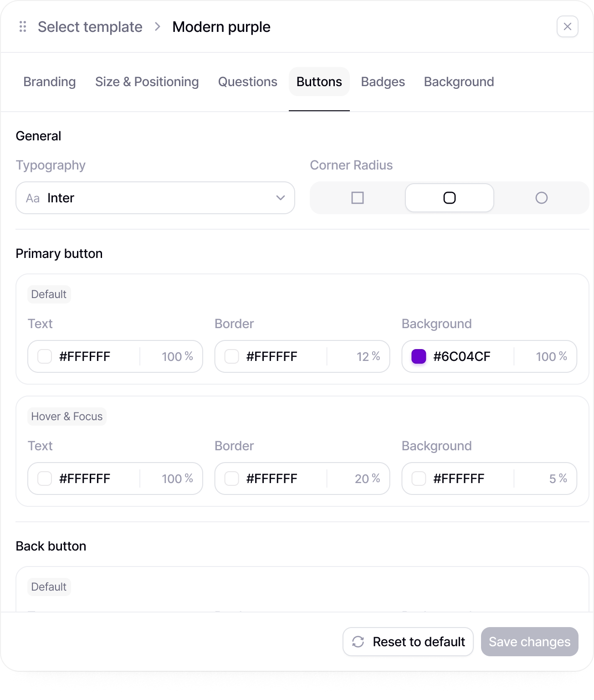The image size is (594, 700).
Task: Open Primary Default border color swatch
Action: pyautogui.click(x=232, y=356)
